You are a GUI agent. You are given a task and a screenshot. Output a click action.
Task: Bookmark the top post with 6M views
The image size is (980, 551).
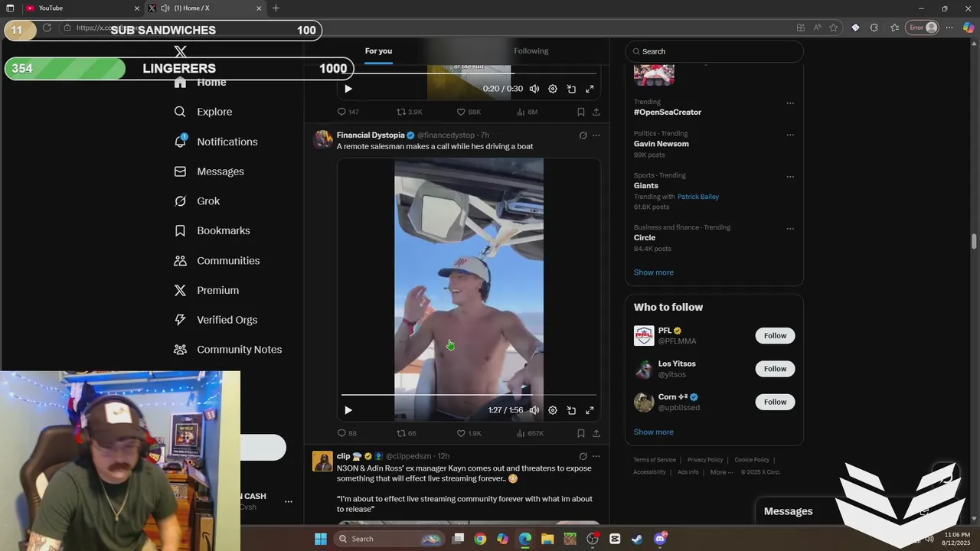pyautogui.click(x=581, y=112)
